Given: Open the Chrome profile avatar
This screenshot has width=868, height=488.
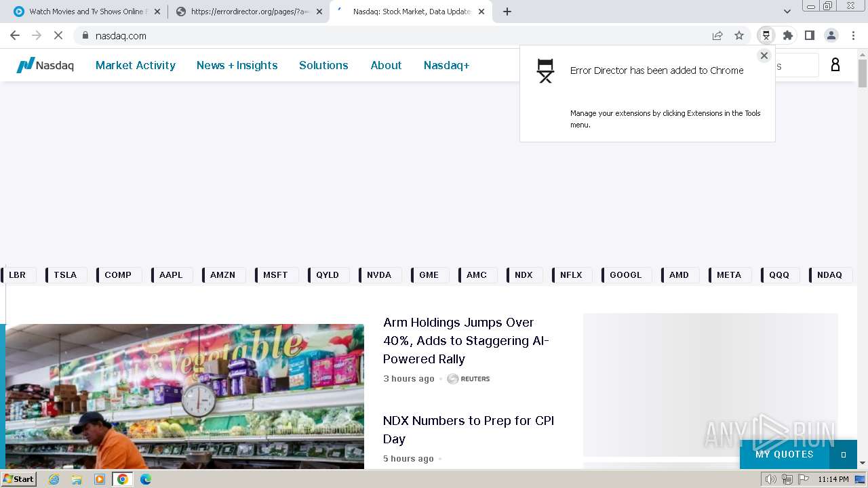Looking at the screenshot, I should point(831,35).
